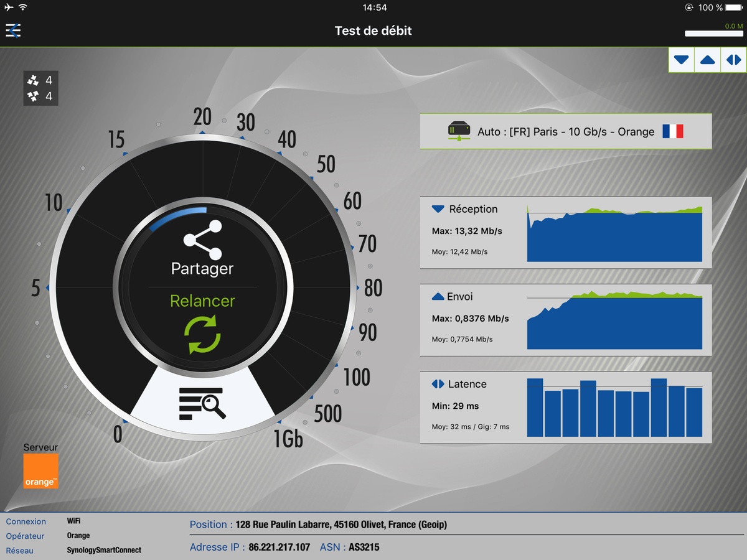
Task: Select Moy: 32 ms / Gig: 7 ms
Action: (x=470, y=427)
